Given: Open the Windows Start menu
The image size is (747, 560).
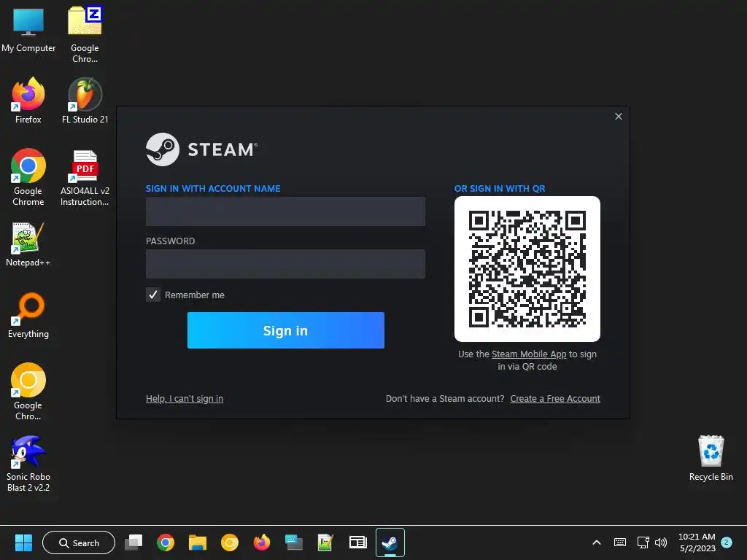Looking at the screenshot, I should [23, 542].
